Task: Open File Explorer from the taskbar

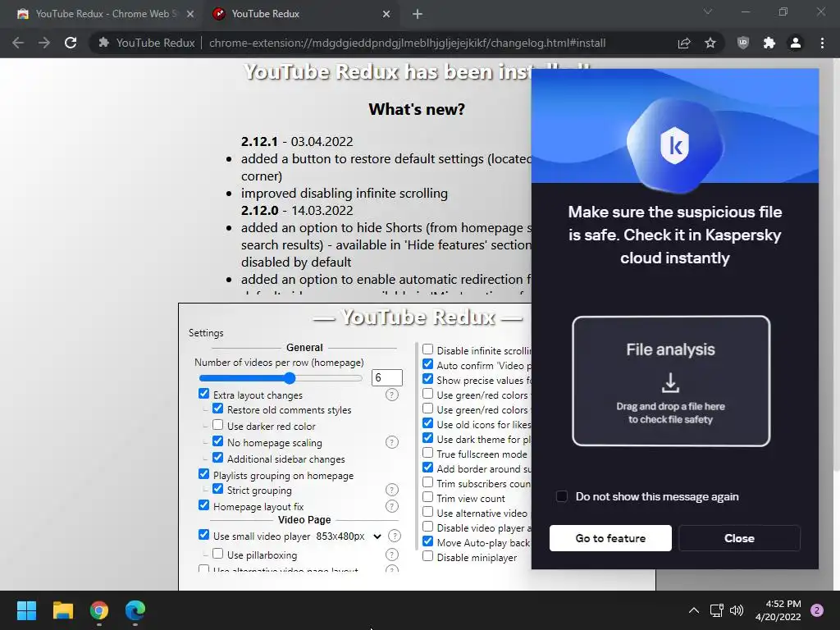Action: click(62, 610)
